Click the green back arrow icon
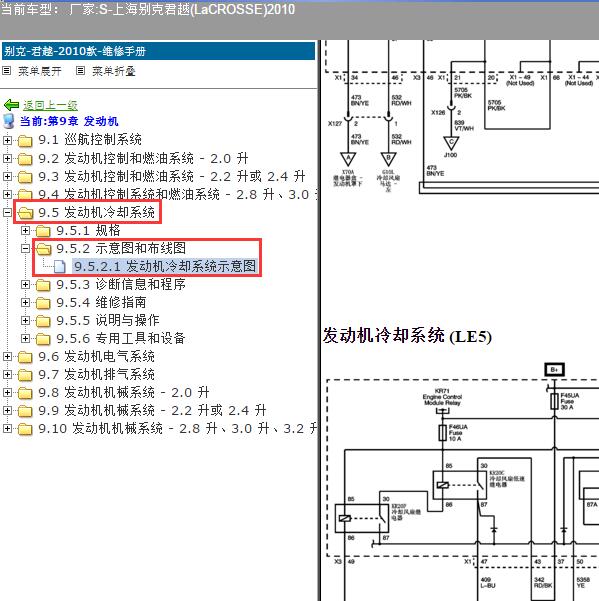The width and height of the screenshot is (599, 601). 11,105
